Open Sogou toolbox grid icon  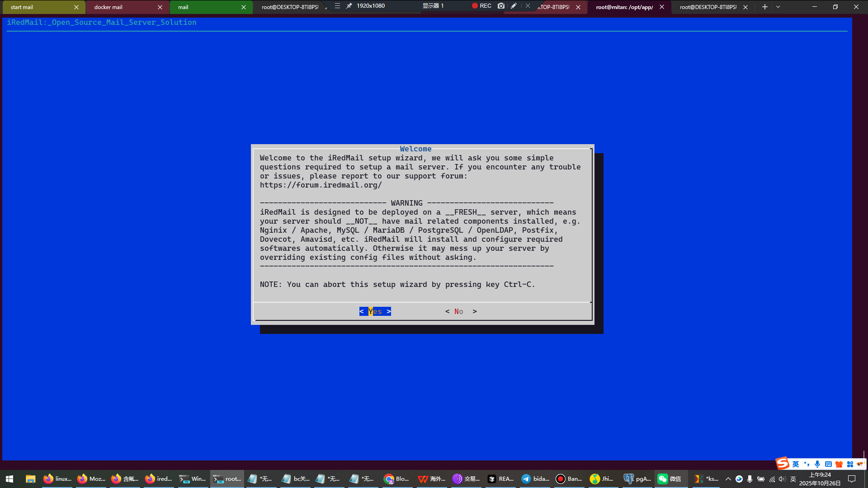click(850, 464)
